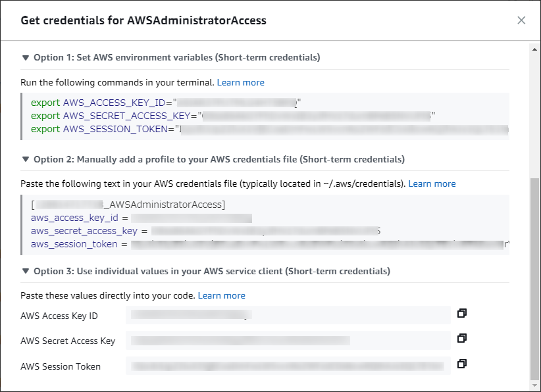541x392 pixels.
Task: Select the AWS Session Token field
Action: pos(288,366)
